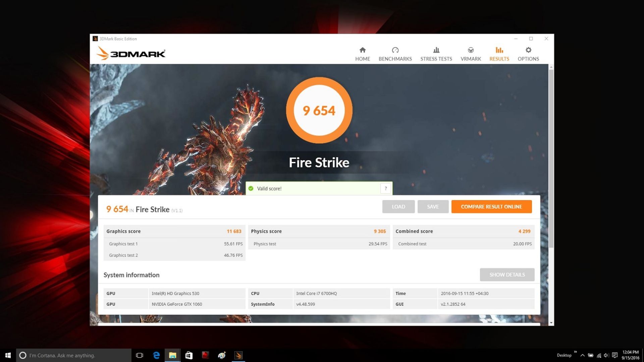Click the BENCHMARKS menu label
The height and width of the screenshot is (362, 644).
pyautogui.click(x=395, y=59)
